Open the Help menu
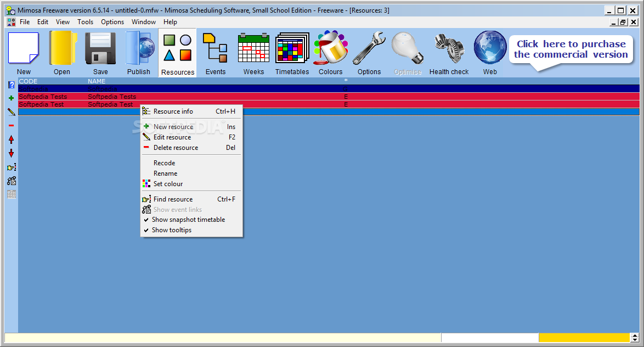The width and height of the screenshot is (644, 347). coord(171,22)
